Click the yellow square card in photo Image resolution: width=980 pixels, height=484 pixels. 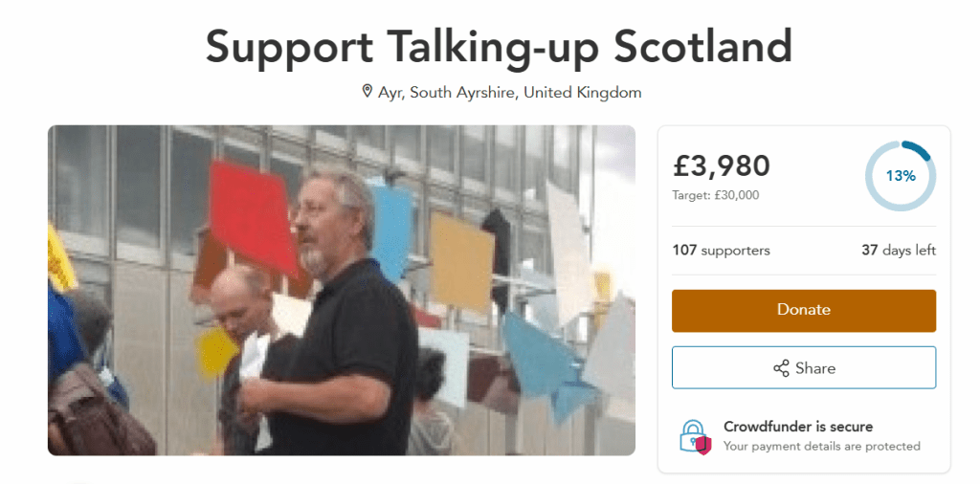(x=462, y=262)
